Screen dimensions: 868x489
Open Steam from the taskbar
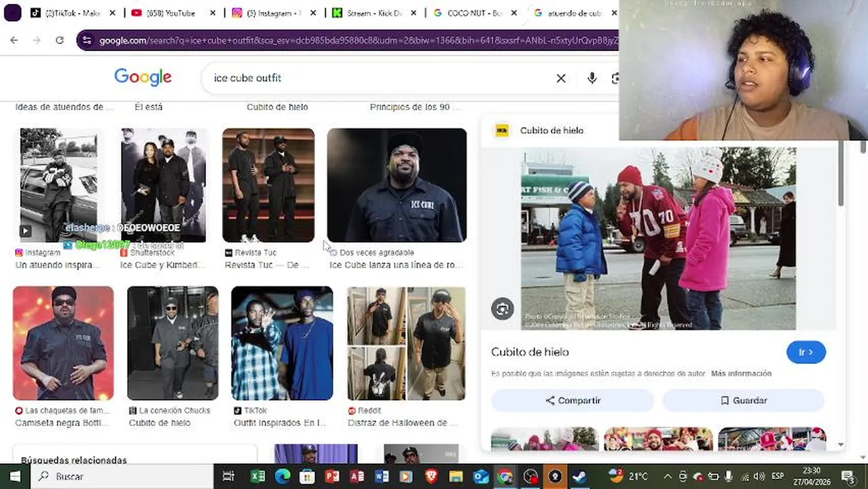[579, 477]
